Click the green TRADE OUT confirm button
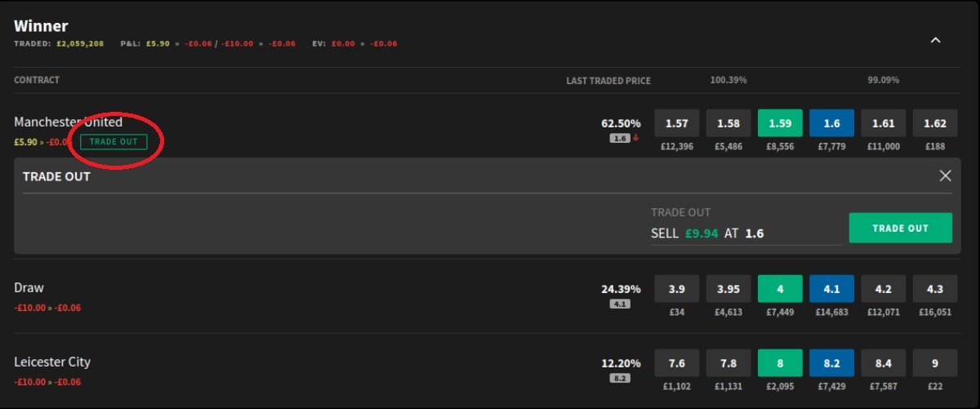The image size is (980, 409). [x=900, y=228]
